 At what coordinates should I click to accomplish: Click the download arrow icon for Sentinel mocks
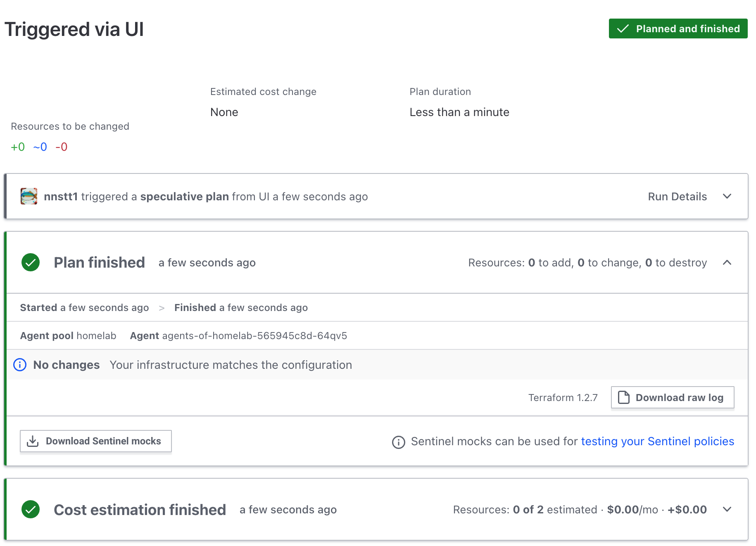33,442
